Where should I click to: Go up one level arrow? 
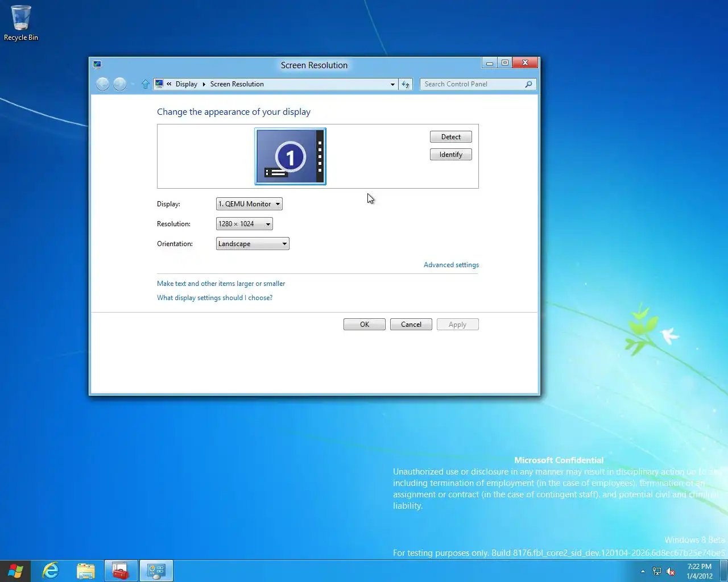[x=145, y=84]
